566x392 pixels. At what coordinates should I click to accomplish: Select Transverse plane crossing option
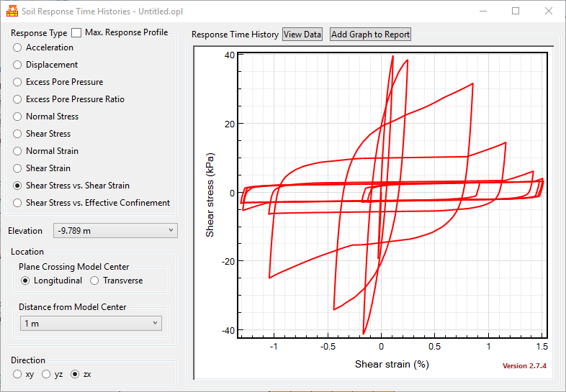96,281
